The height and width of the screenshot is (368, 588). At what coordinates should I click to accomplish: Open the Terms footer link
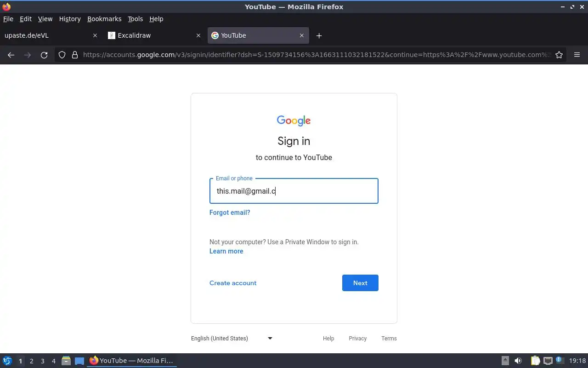pos(389,339)
